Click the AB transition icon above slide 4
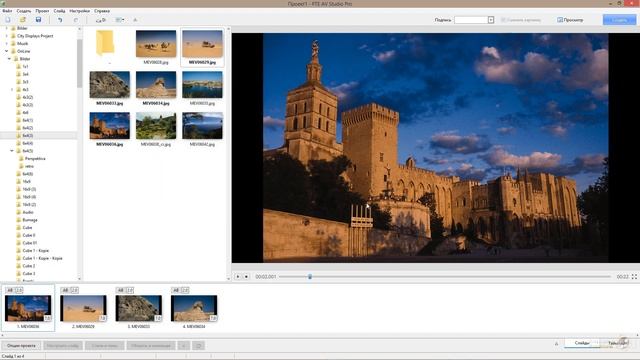 (x=176, y=290)
